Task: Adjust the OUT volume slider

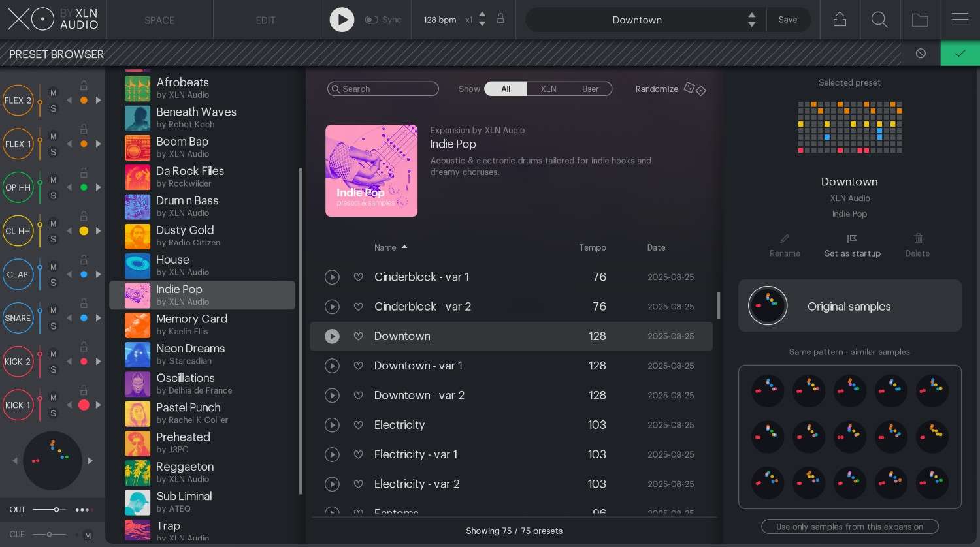Action: (55, 509)
